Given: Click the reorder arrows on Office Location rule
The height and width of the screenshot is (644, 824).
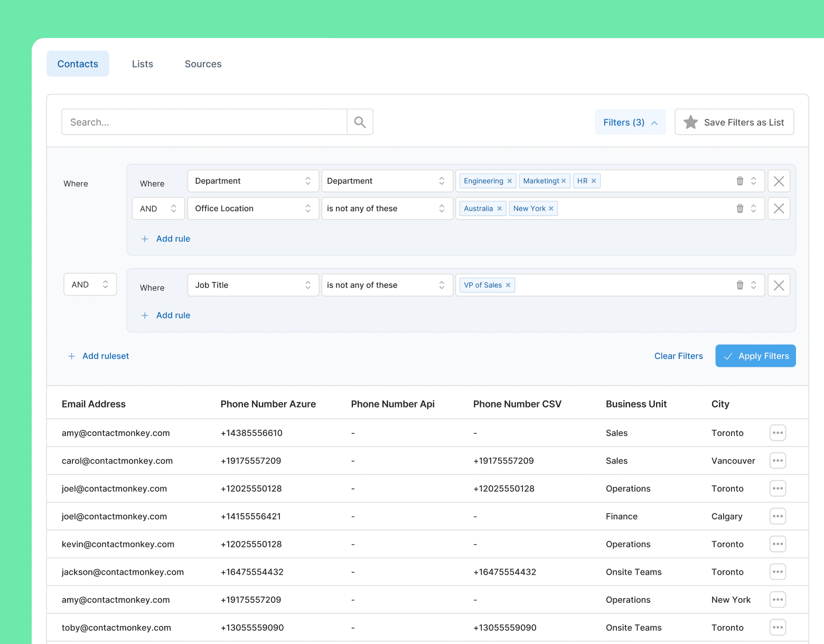Looking at the screenshot, I should (754, 208).
